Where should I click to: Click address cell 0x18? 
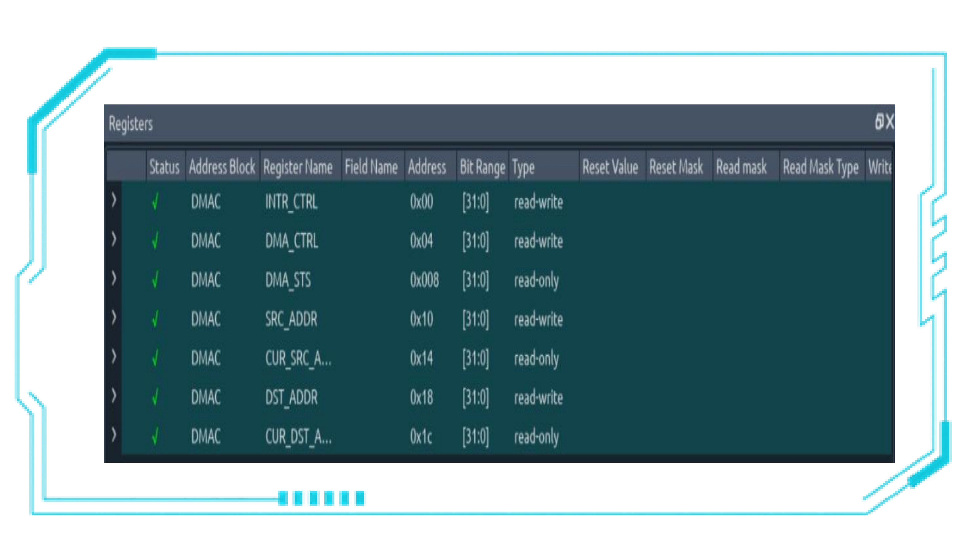tap(421, 397)
